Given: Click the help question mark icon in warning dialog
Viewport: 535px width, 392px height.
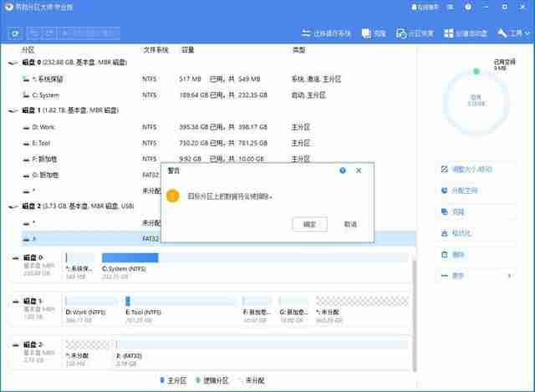Looking at the screenshot, I should pyautogui.click(x=343, y=170).
